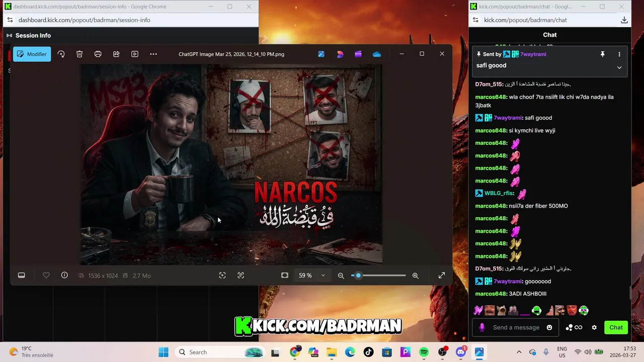Share the image via share icon

click(x=116, y=54)
